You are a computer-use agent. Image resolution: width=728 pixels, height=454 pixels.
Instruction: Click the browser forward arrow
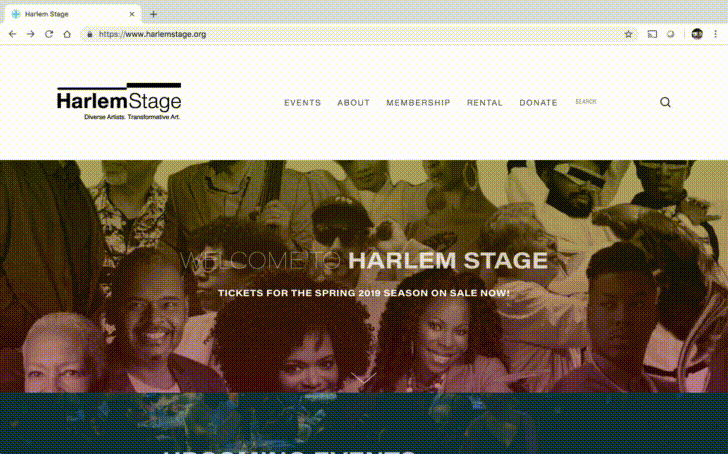coord(31,34)
